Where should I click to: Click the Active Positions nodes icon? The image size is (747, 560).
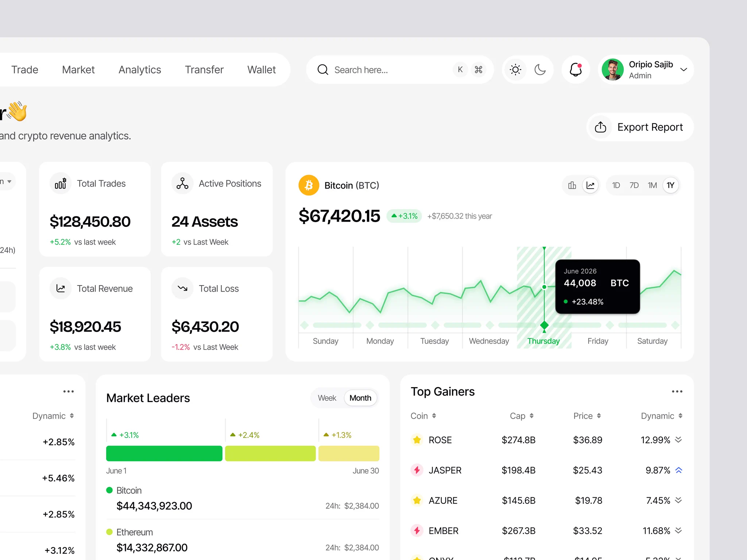pyautogui.click(x=182, y=183)
